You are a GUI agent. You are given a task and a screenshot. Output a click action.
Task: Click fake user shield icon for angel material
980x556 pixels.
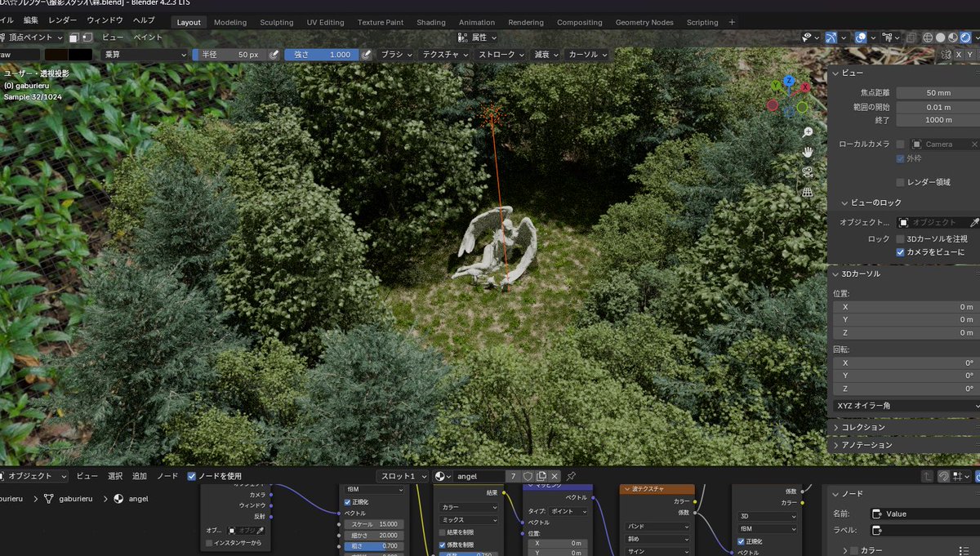(x=528, y=476)
